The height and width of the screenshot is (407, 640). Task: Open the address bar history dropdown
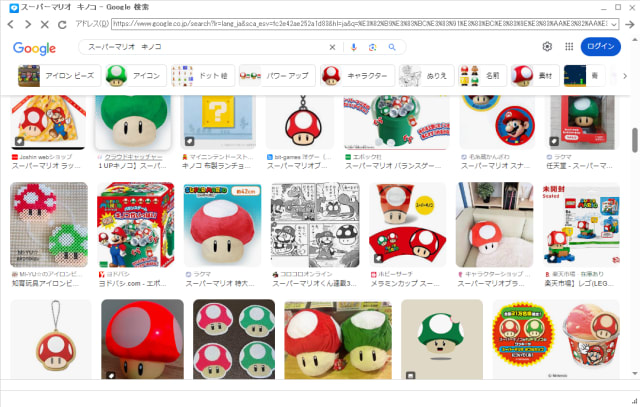coord(614,24)
